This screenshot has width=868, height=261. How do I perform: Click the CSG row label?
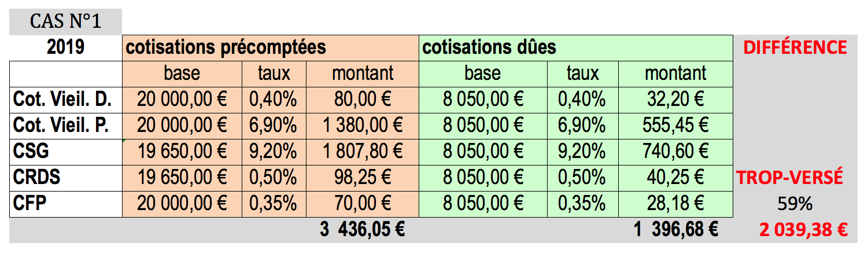(65, 152)
